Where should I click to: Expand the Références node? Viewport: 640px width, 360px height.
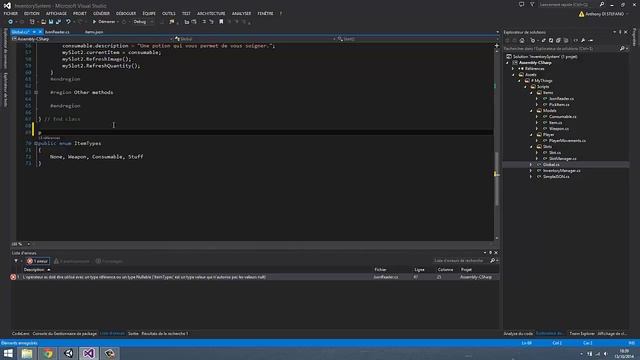513,69
